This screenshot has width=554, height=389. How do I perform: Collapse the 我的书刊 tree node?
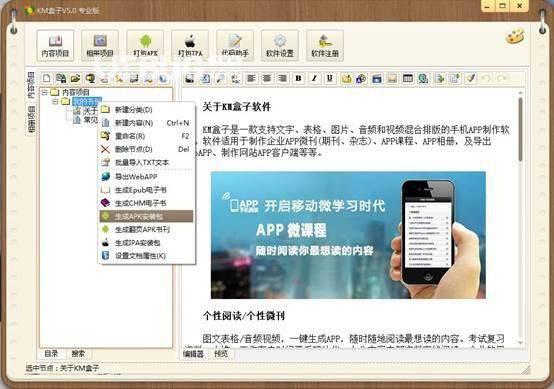[55, 102]
